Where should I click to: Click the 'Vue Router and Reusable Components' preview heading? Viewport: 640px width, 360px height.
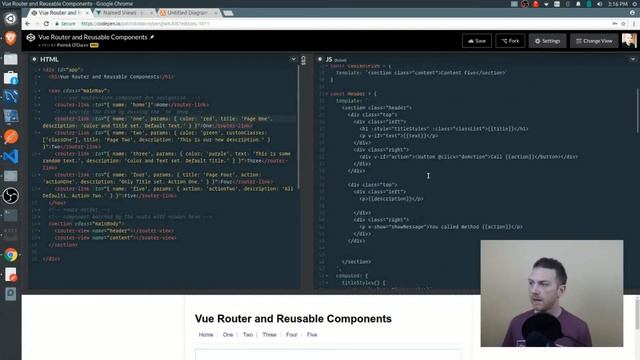[x=293, y=319]
